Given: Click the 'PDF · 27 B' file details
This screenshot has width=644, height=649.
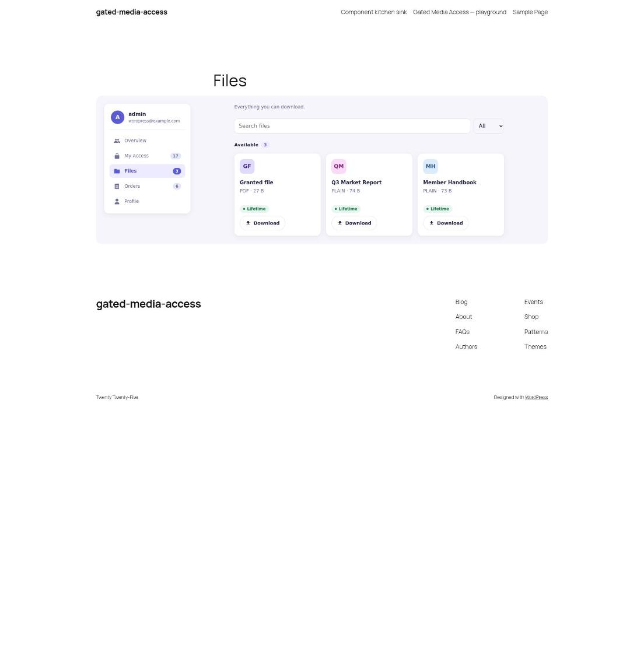Looking at the screenshot, I should click(251, 191).
